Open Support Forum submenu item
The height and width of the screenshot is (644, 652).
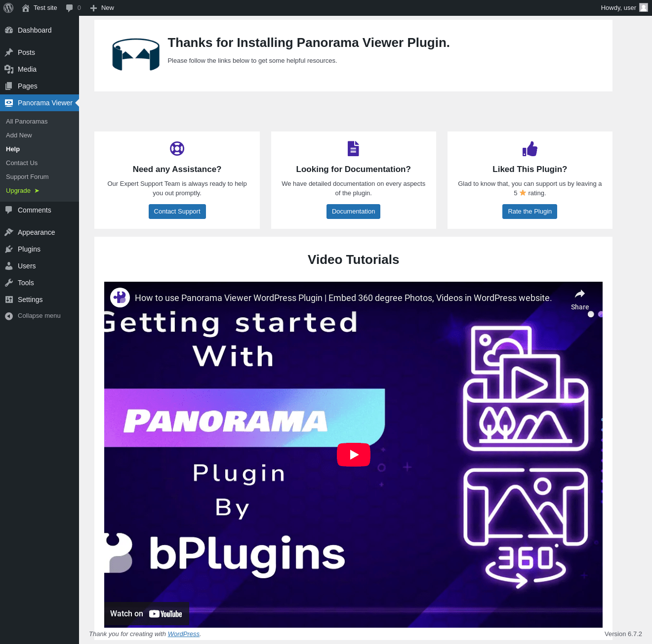tap(27, 177)
